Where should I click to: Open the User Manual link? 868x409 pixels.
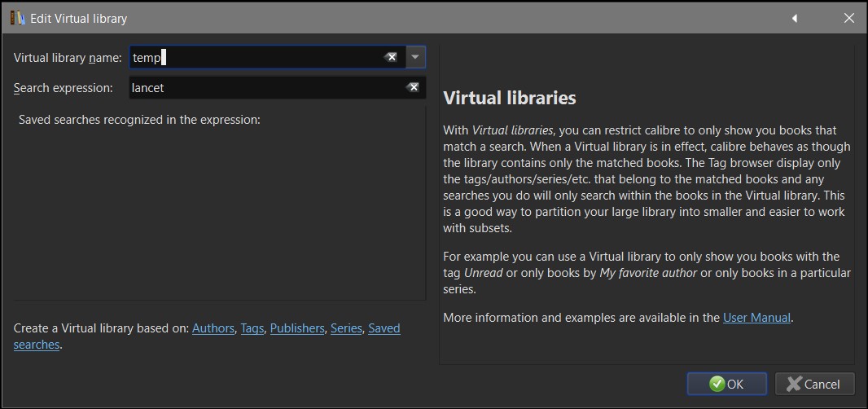pos(756,317)
